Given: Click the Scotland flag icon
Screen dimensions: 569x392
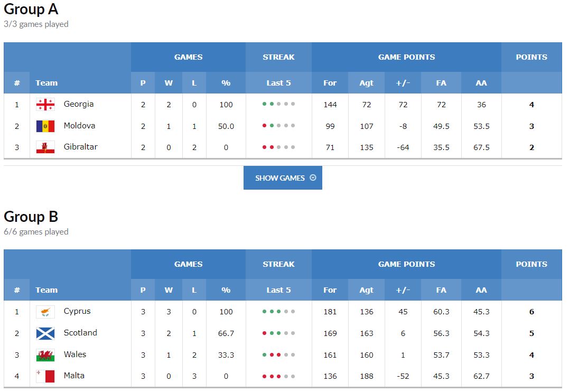Looking at the screenshot, I should [45, 333].
